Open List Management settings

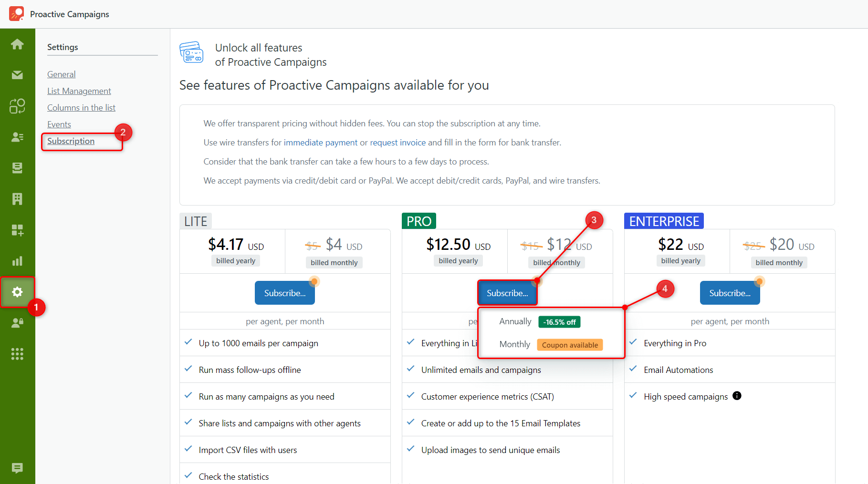pos(79,91)
